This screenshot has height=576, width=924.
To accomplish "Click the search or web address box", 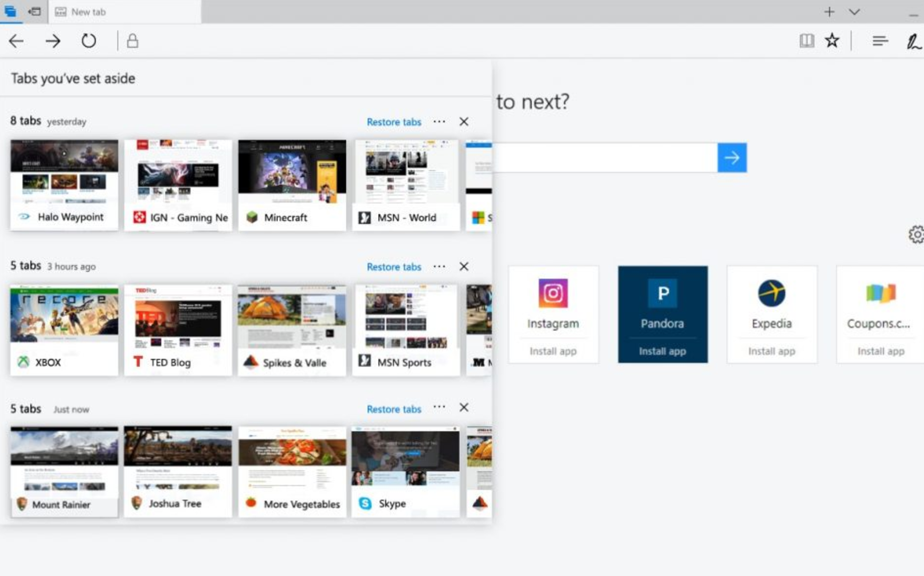I will (605, 157).
